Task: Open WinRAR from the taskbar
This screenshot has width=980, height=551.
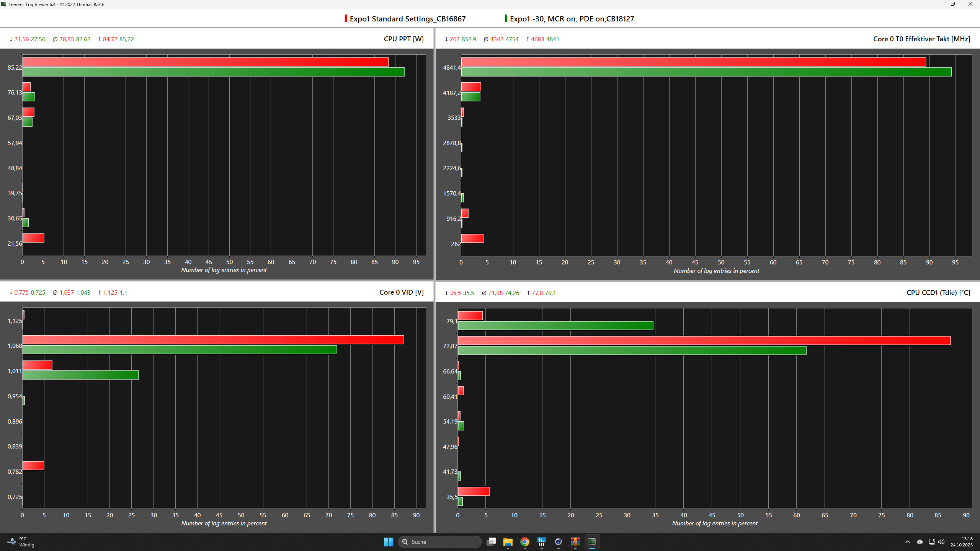Action: [x=575, y=541]
